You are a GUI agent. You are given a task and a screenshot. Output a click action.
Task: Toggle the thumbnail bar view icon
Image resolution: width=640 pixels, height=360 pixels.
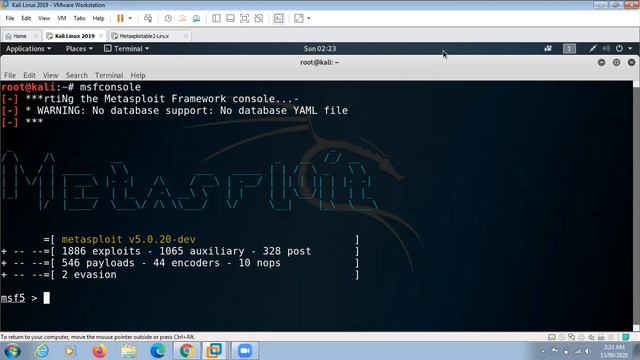click(230, 18)
